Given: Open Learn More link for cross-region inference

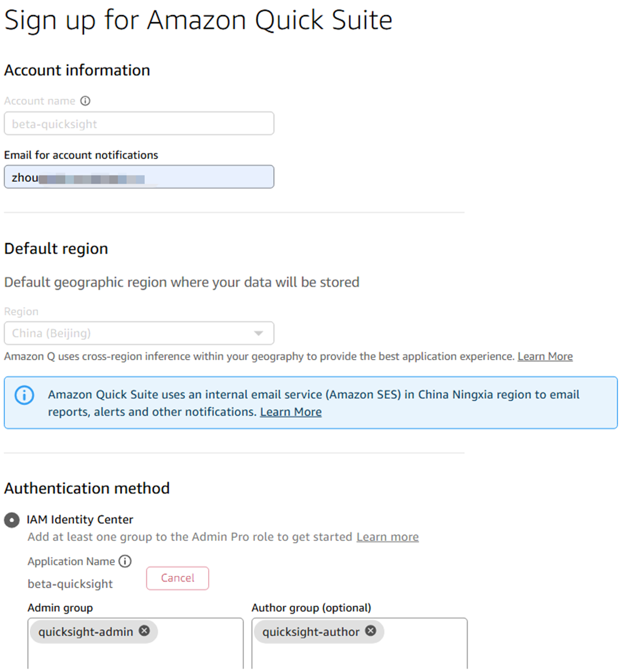Looking at the screenshot, I should pos(545,356).
